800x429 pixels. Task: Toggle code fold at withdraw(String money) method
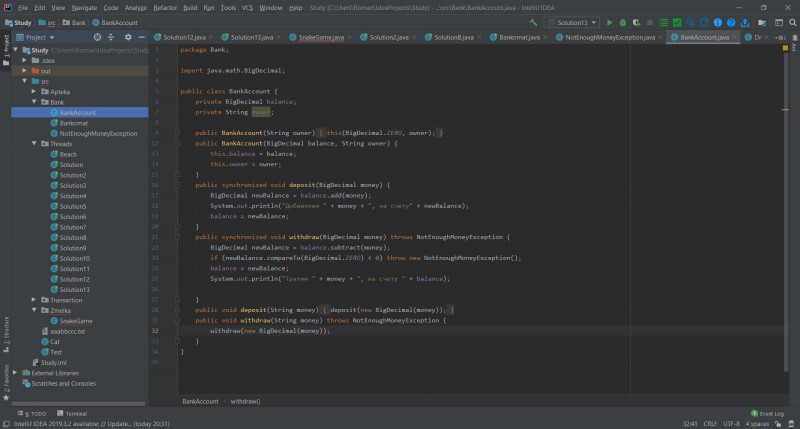(x=177, y=320)
